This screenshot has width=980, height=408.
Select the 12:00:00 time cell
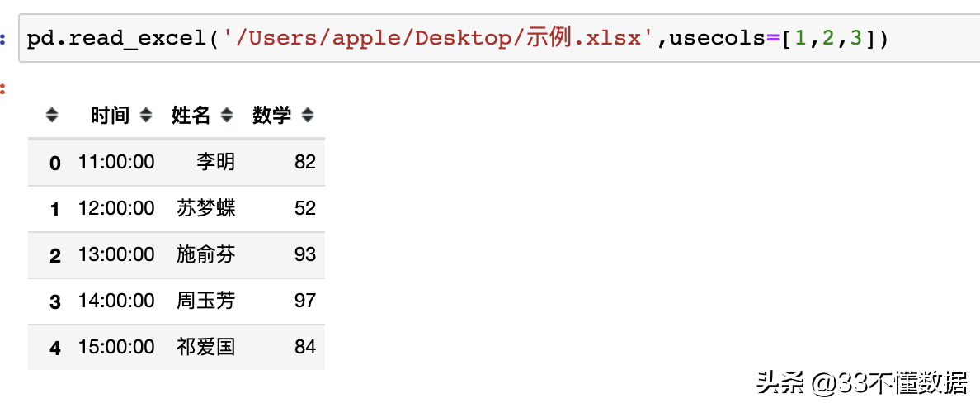[116, 208]
